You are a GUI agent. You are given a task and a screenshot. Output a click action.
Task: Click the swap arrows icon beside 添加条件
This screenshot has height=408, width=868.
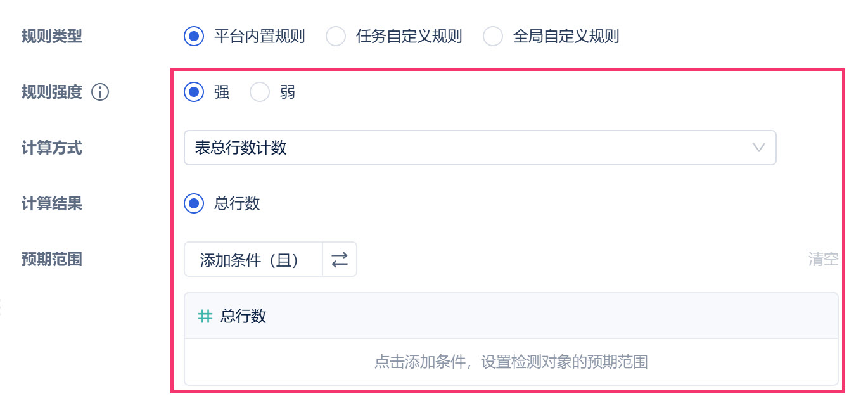[340, 260]
